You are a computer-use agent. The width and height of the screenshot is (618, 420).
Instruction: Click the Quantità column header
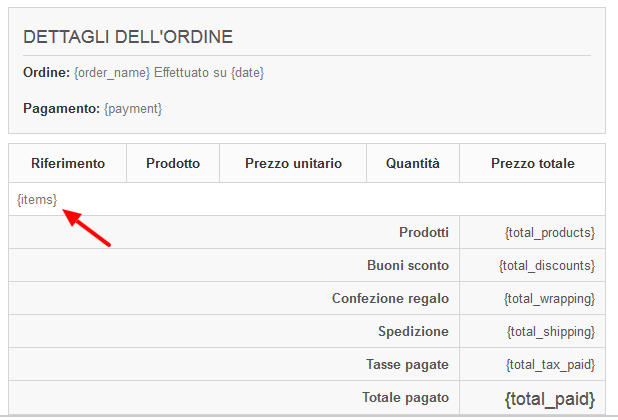coord(413,163)
